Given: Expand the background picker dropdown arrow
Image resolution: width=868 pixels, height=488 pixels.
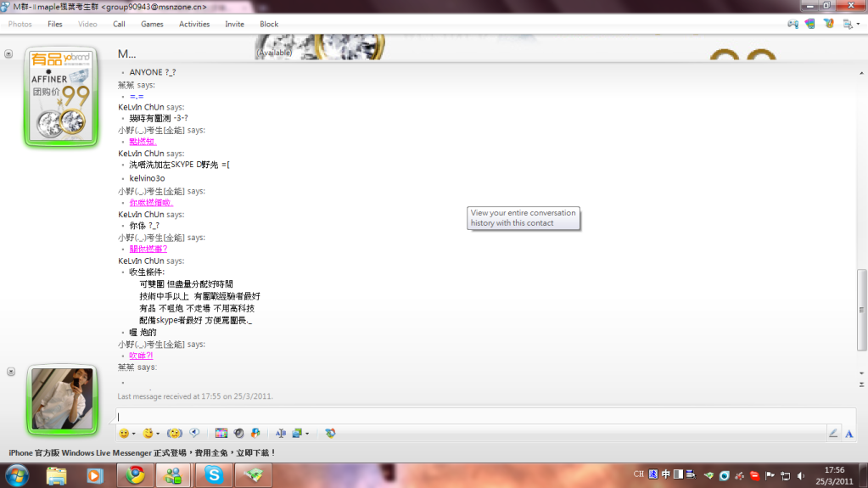Looking at the screenshot, I should [x=307, y=434].
